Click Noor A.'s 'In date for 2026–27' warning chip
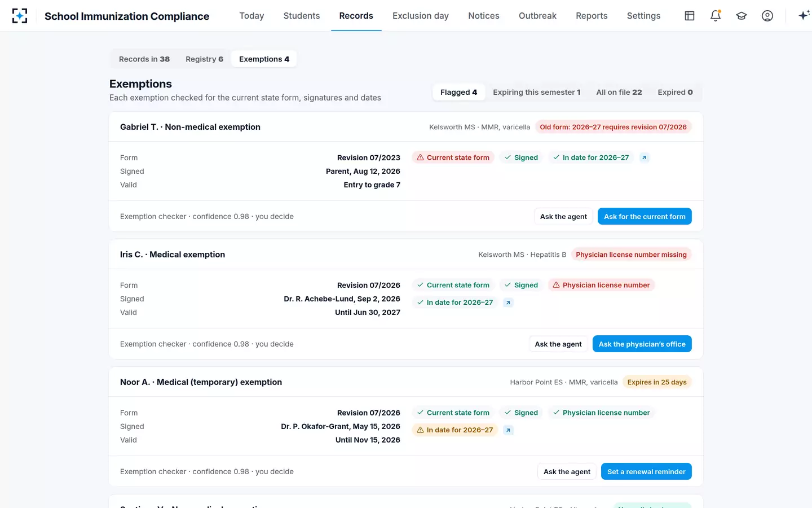 (454, 430)
